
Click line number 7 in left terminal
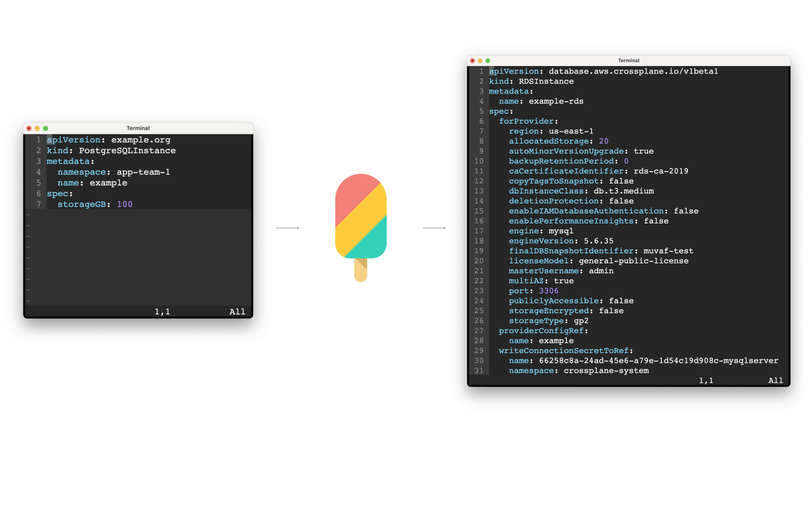[x=39, y=204]
